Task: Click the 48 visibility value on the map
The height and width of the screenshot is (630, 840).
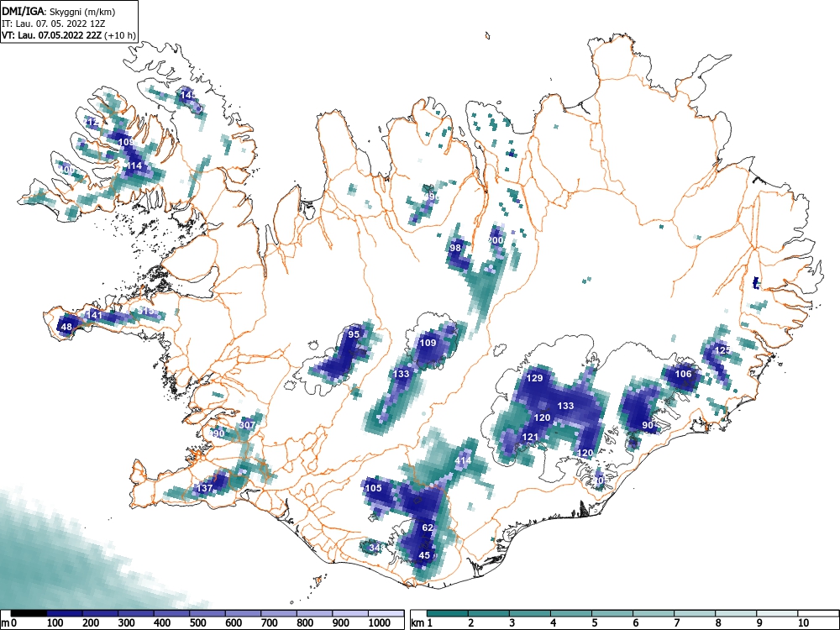Action: 66,327
